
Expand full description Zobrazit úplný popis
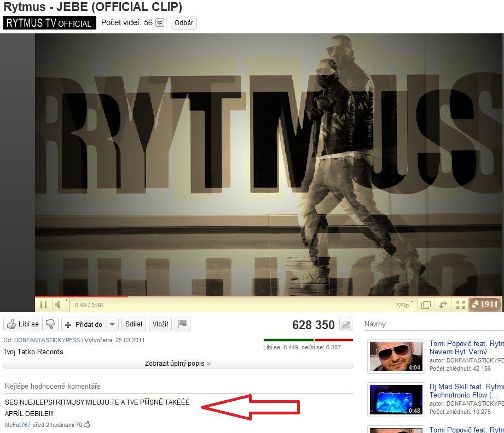[x=178, y=364]
